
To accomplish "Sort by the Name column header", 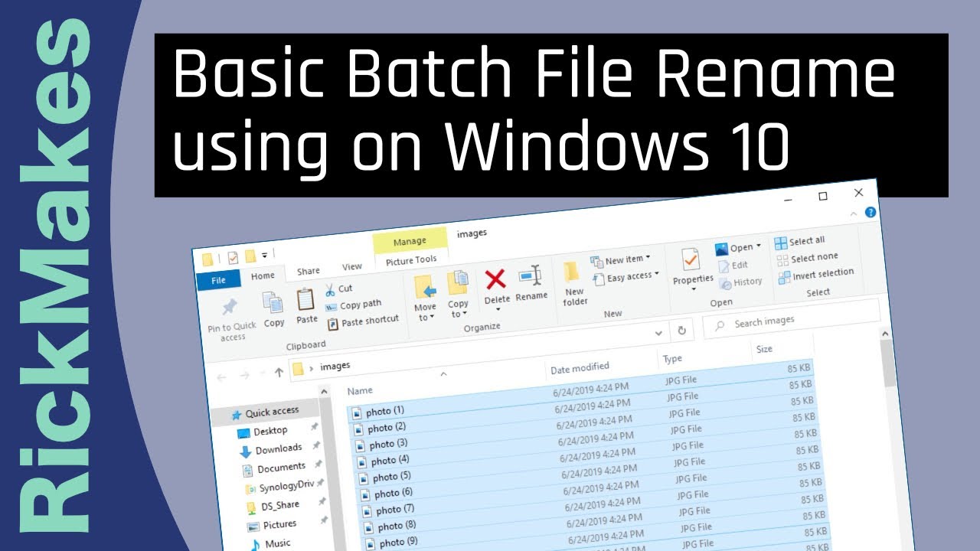I will tap(360, 390).
